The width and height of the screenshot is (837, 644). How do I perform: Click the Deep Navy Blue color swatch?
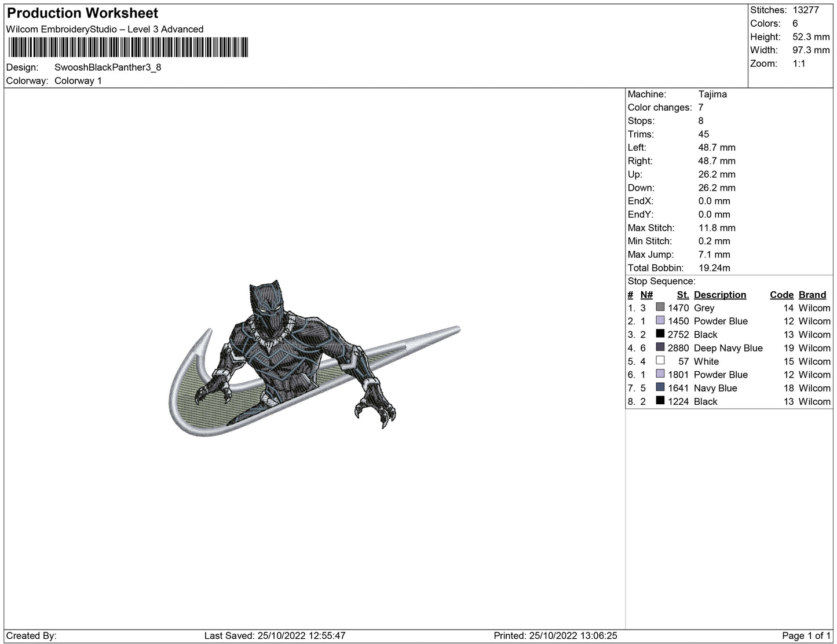tap(660, 347)
